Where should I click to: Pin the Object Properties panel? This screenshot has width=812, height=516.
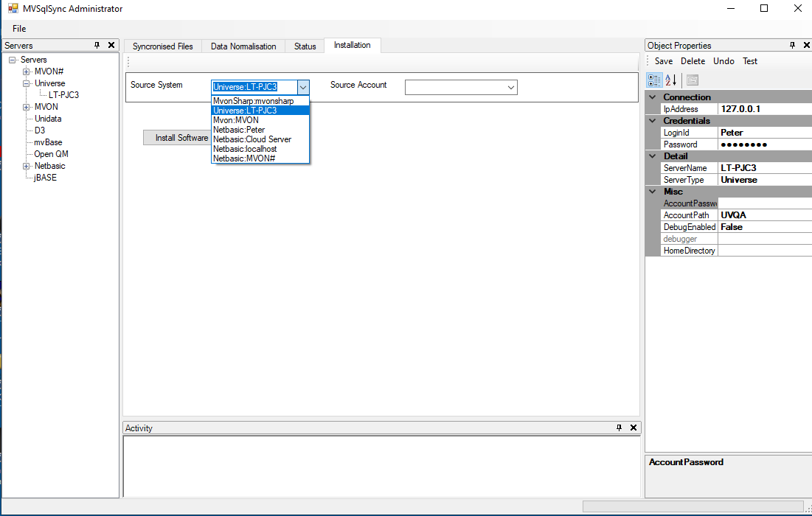[792, 46]
